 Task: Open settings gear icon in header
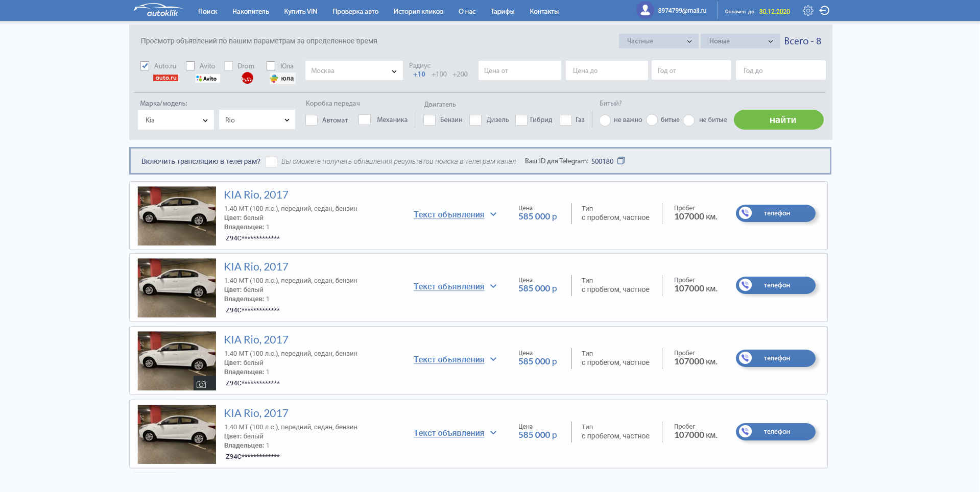(808, 11)
